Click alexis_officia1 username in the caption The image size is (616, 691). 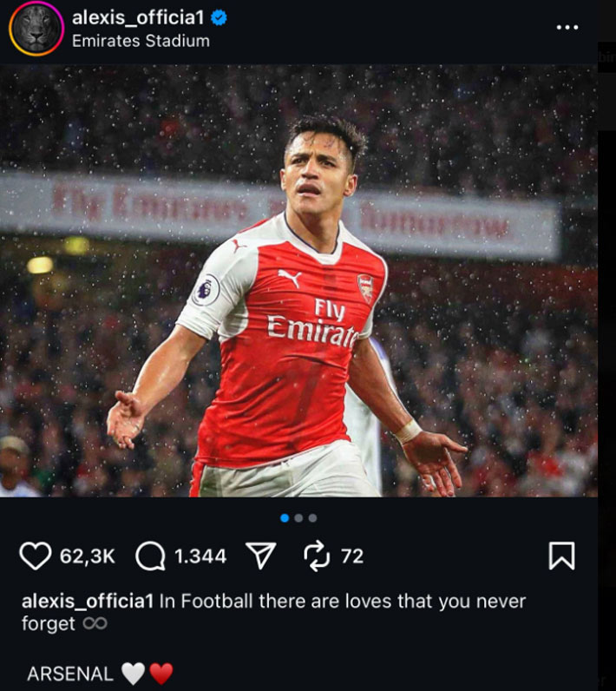[88, 602]
